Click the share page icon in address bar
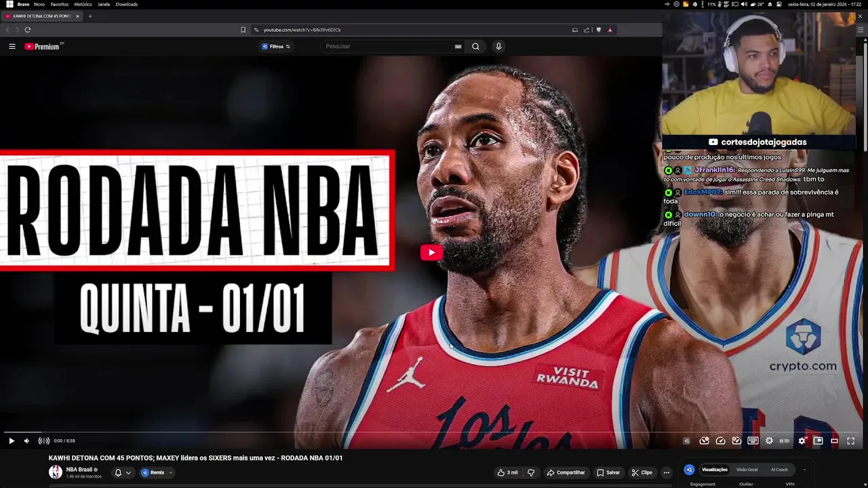Viewport: 868px width, 488px height. (587, 30)
